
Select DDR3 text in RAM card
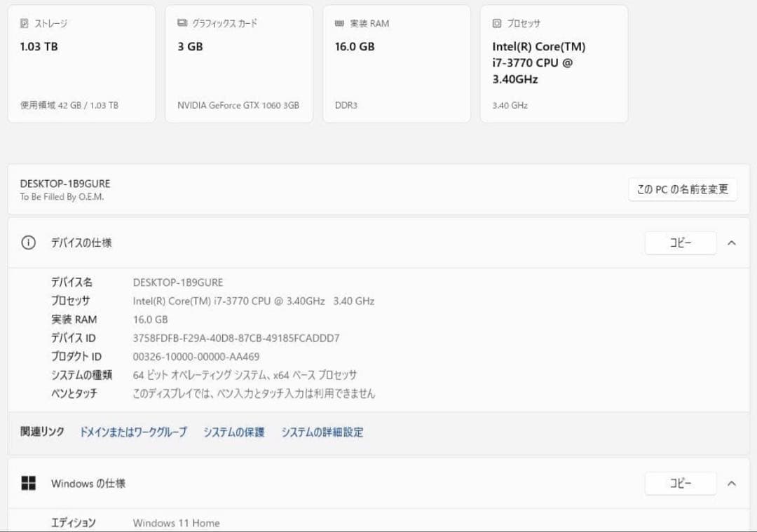tap(346, 105)
